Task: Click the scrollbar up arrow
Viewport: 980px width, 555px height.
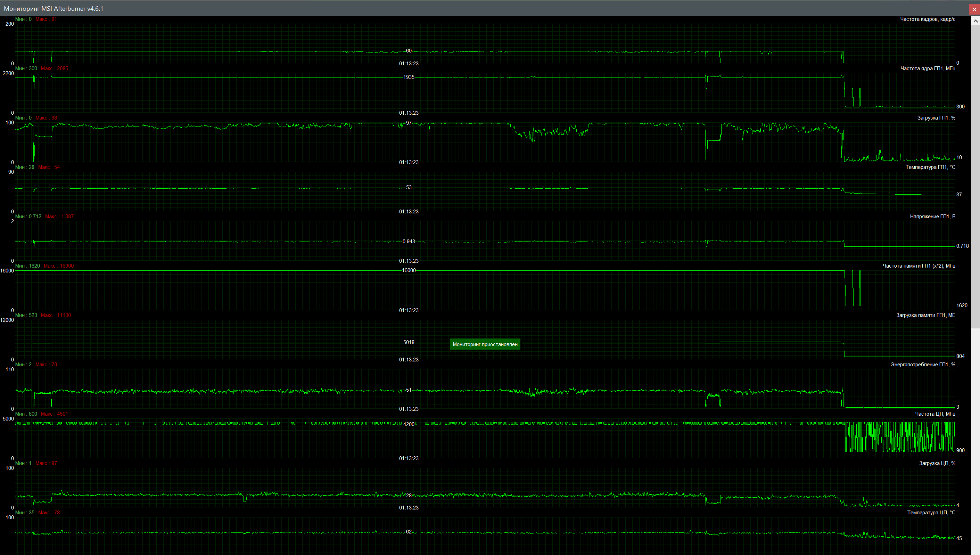Action: [975, 21]
